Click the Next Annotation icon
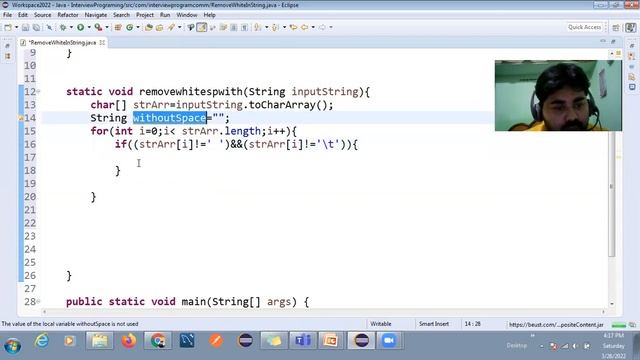The height and width of the screenshot is (360, 640). (258, 27)
